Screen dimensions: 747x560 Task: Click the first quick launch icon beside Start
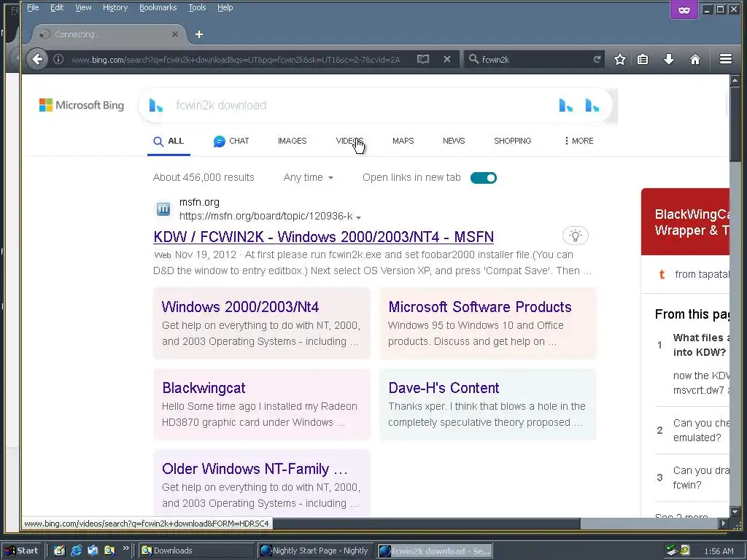(59, 551)
